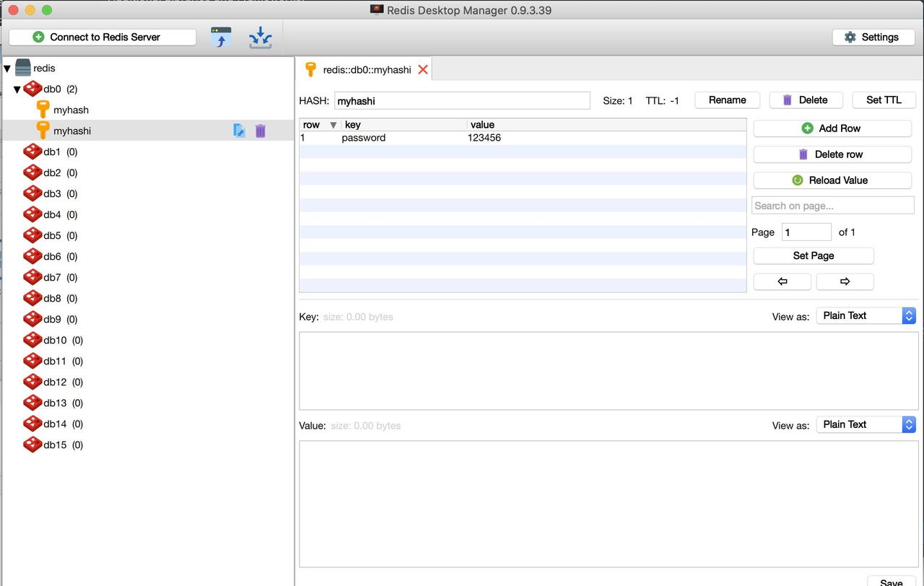Select the myhash key in tree
This screenshot has height=586, width=924.
71,110
